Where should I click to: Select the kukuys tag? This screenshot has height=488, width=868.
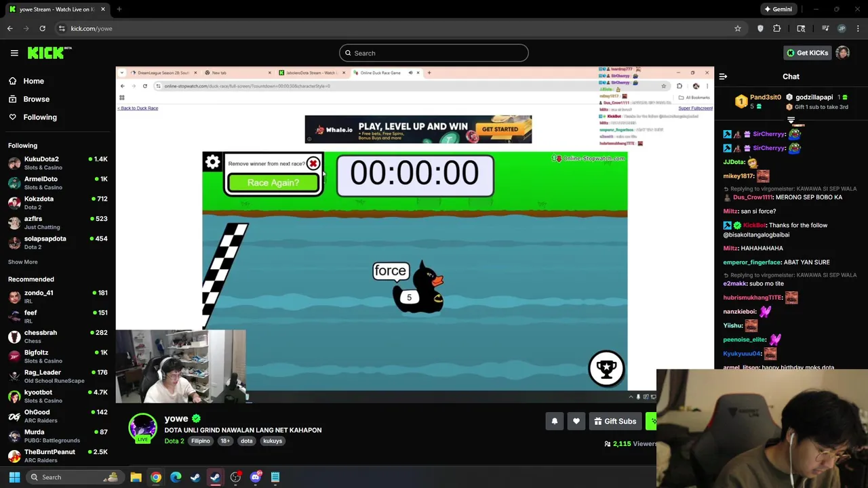click(273, 441)
